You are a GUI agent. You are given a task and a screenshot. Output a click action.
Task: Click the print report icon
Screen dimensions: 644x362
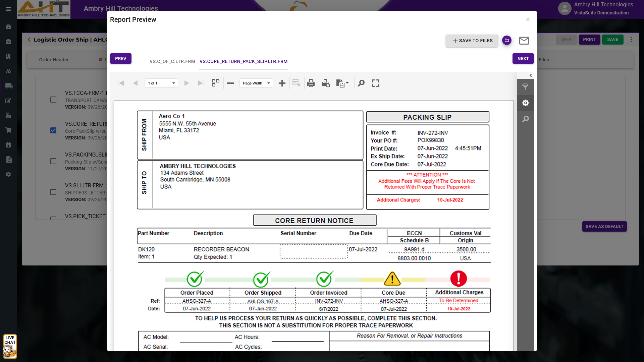point(311,83)
